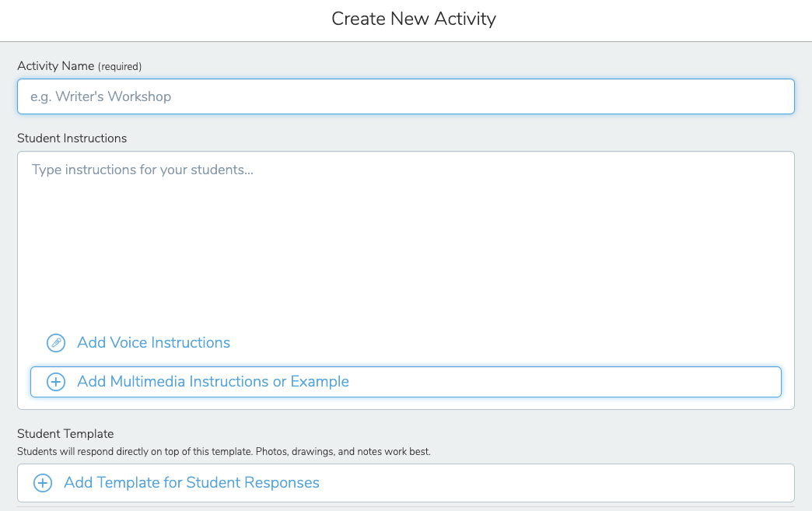Image resolution: width=812 pixels, height=511 pixels.
Task: Click the Student Instructions label
Action: pyautogui.click(x=72, y=138)
